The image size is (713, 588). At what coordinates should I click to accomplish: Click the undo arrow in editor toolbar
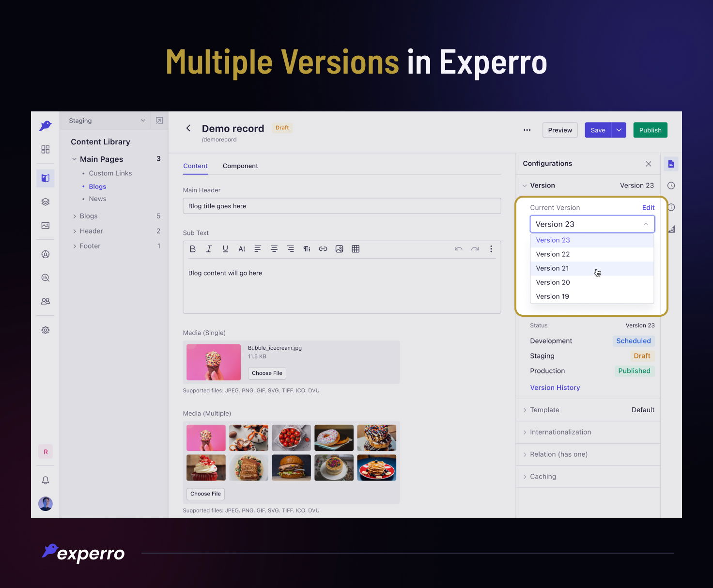pos(458,249)
